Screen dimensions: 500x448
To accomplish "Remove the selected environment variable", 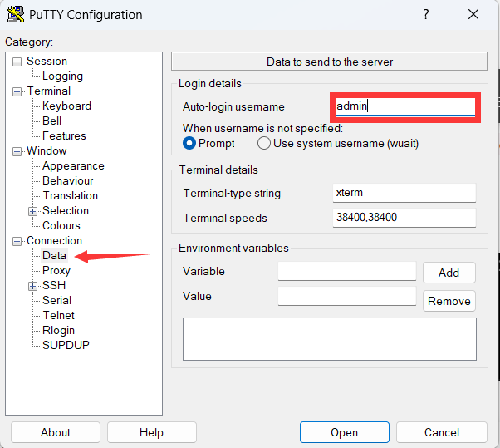I will [449, 301].
